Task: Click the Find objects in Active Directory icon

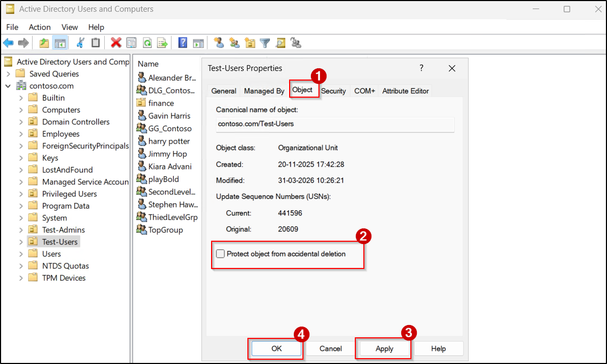Action: pos(280,43)
